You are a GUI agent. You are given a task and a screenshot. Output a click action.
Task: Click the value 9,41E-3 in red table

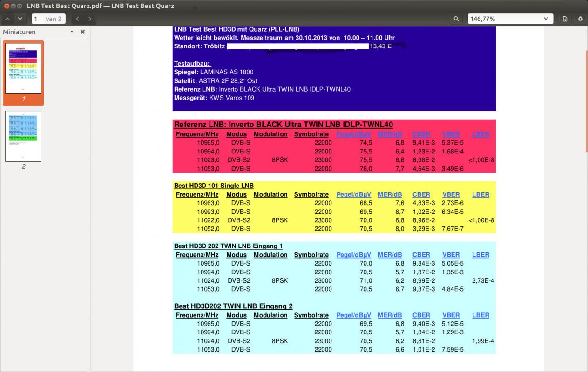tap(424, 143)
